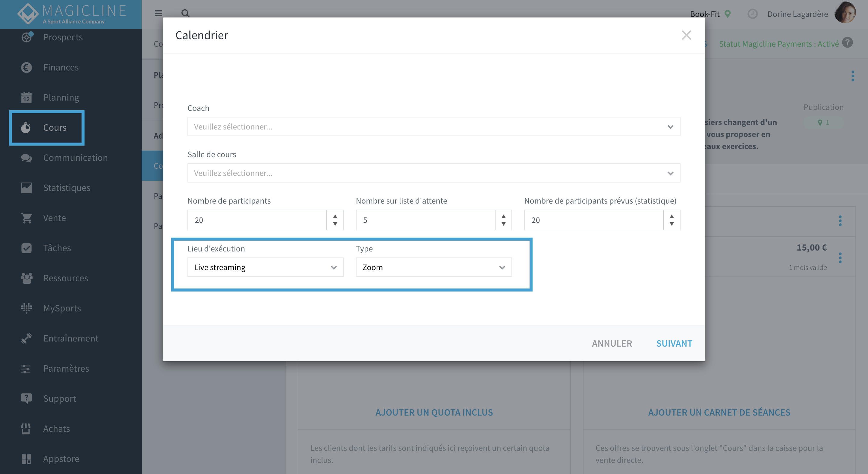
Task: Decrease Nombre de participants value
Action: tap(335, 224)
